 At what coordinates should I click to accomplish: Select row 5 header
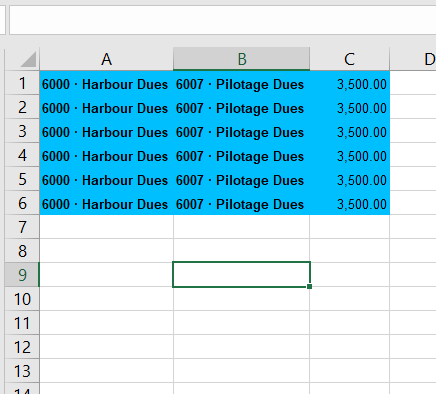22,179
